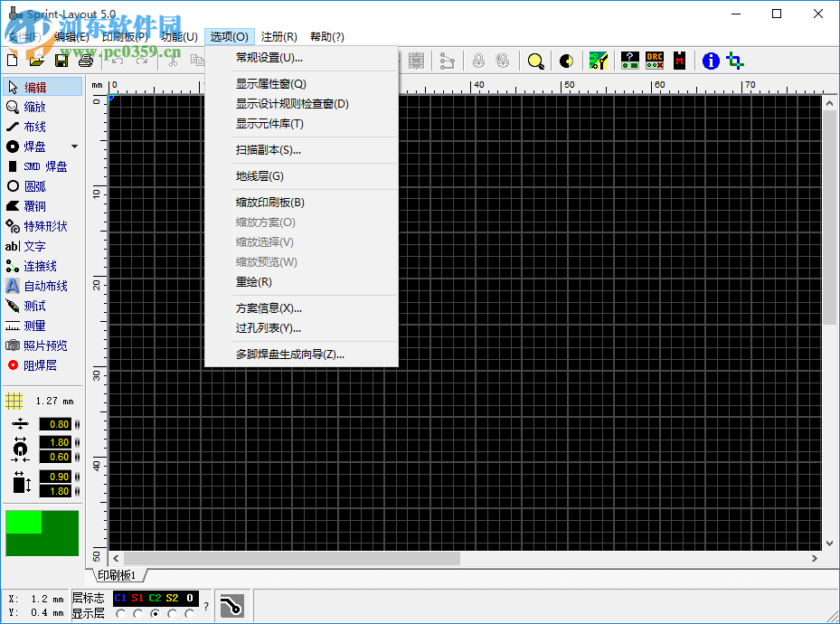Image resolution: width=840 pixels, height=624 pixels.
Task: Click the blue info icon in toolbar
Action: pyautogui.click(x=711, y=61)
